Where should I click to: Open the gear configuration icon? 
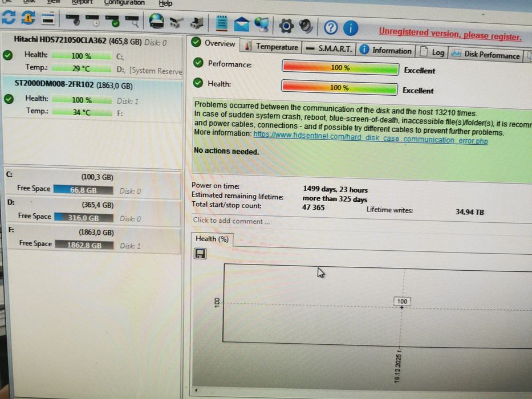pos(286,26)
